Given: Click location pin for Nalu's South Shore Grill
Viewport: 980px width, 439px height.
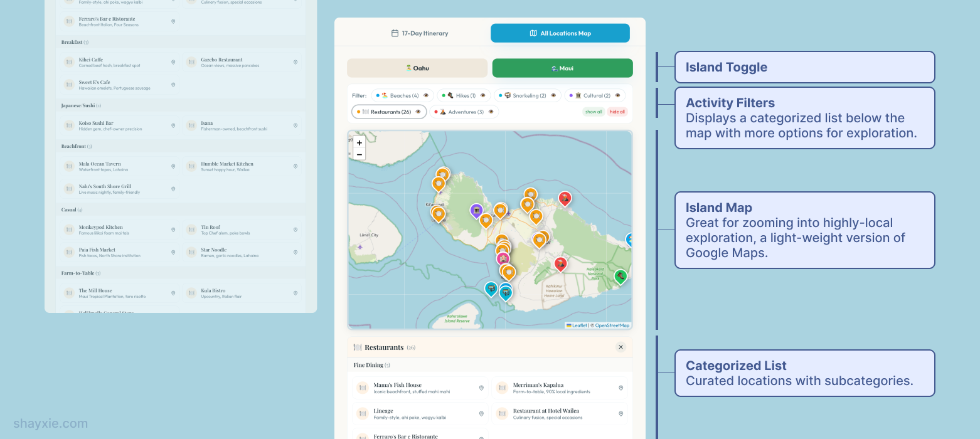Looking at the screenshot, I should click(173, 189).
